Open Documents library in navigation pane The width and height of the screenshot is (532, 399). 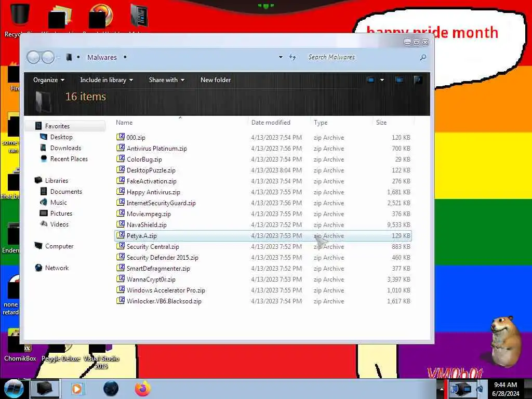pyautogui.click(x=66, y=191)
